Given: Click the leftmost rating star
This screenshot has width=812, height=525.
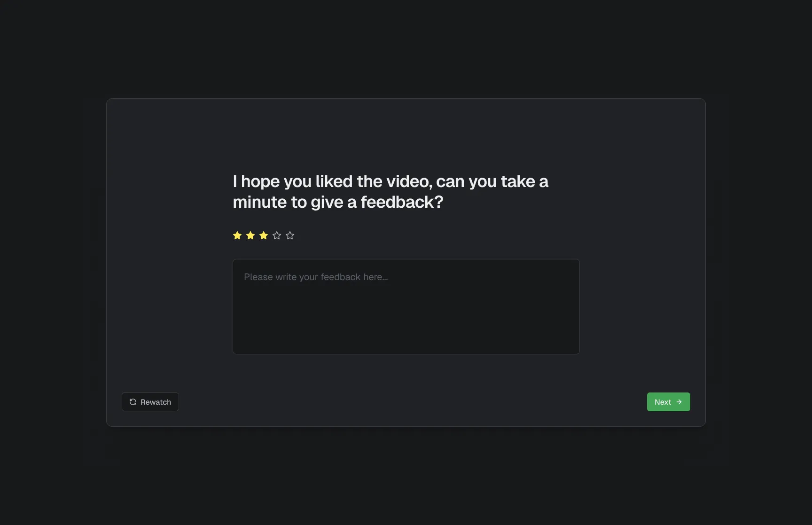Looking at the screenshot, I should click(x=237, y=235).
